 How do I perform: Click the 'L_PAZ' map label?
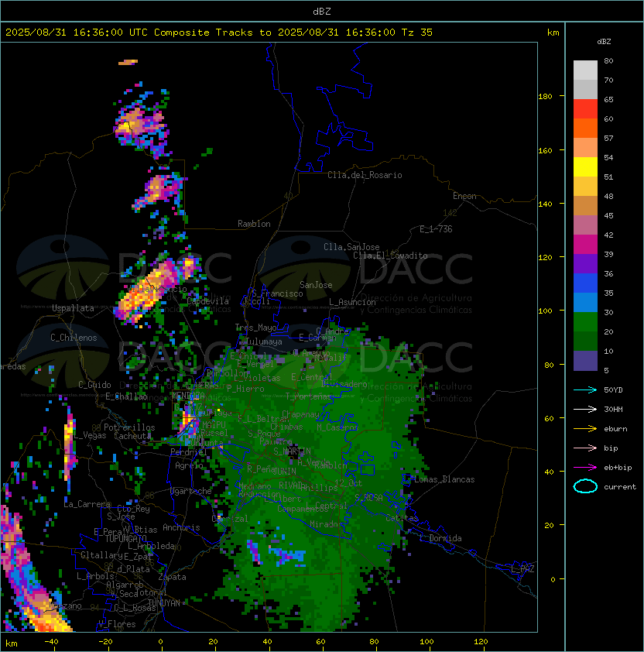coord(522,569)
